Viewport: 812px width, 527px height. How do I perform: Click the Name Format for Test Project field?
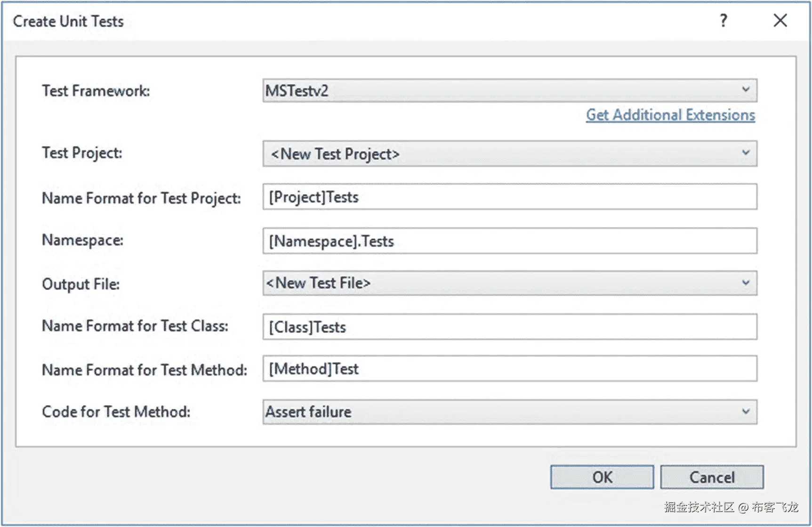pos(509,197)
